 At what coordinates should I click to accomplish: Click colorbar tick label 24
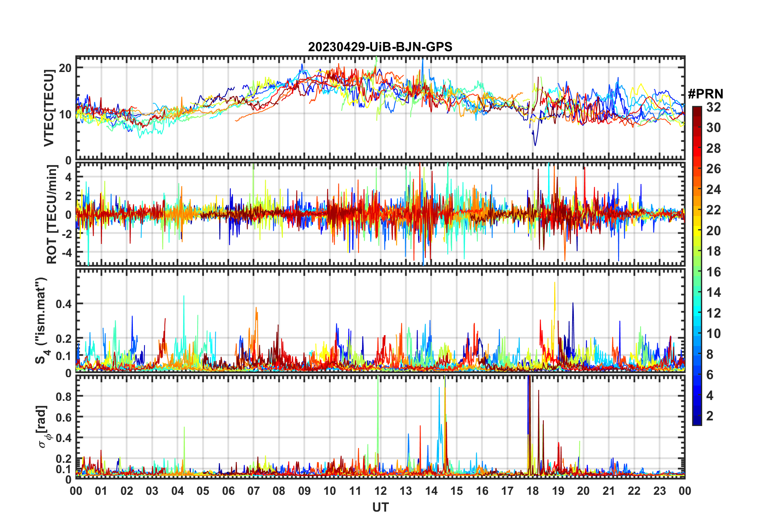point(713,189)
